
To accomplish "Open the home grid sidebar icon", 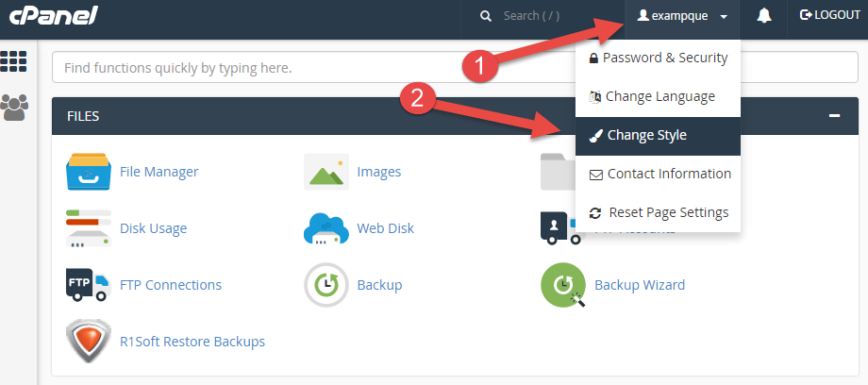I will [14, 61].
